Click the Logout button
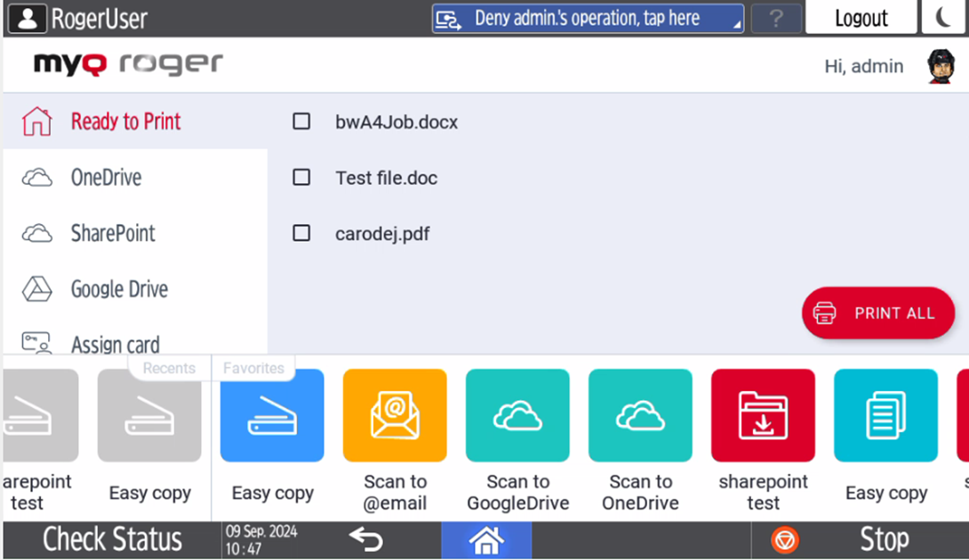Screen dimensions: 969x560 pos(860,18)
